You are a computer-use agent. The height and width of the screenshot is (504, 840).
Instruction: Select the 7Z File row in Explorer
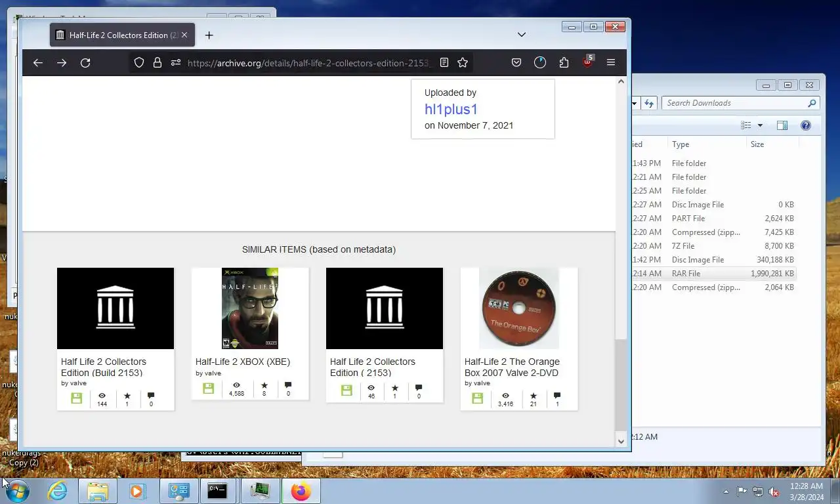pos(714,246)
